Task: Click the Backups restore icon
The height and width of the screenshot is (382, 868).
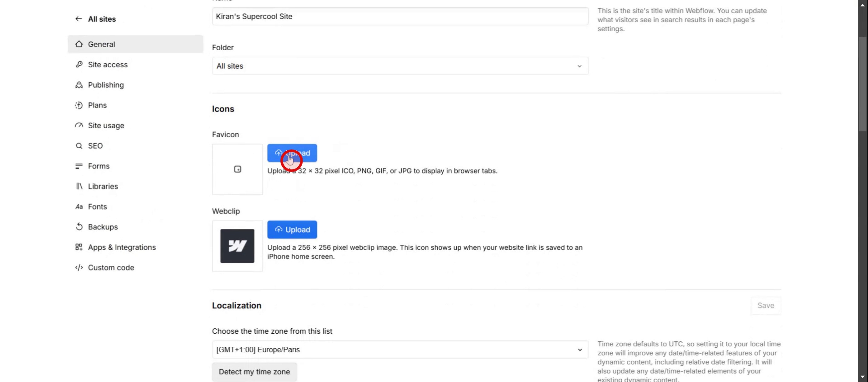Action: [x=79, y=227]
